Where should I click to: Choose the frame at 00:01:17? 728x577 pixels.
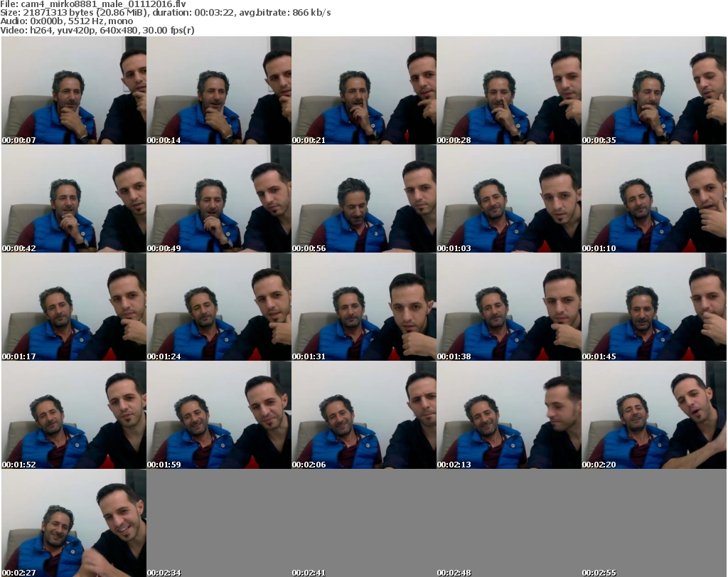click(x=74, y=307)
